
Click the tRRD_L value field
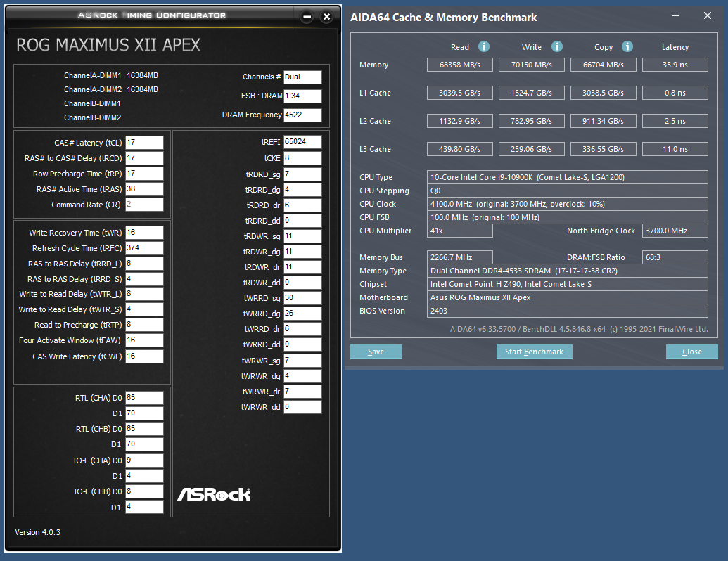pyautogui.click(x=144, y=264)
